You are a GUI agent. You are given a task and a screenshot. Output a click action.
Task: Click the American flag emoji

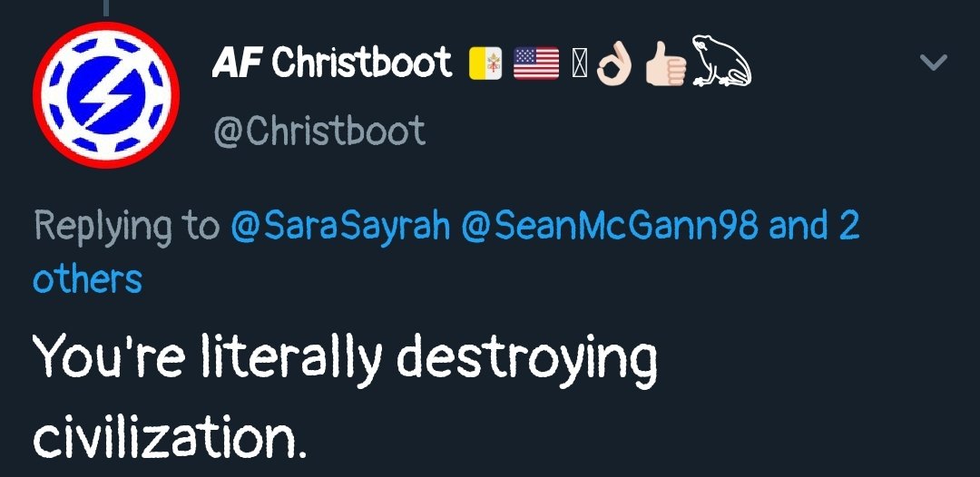coord(536,63)
